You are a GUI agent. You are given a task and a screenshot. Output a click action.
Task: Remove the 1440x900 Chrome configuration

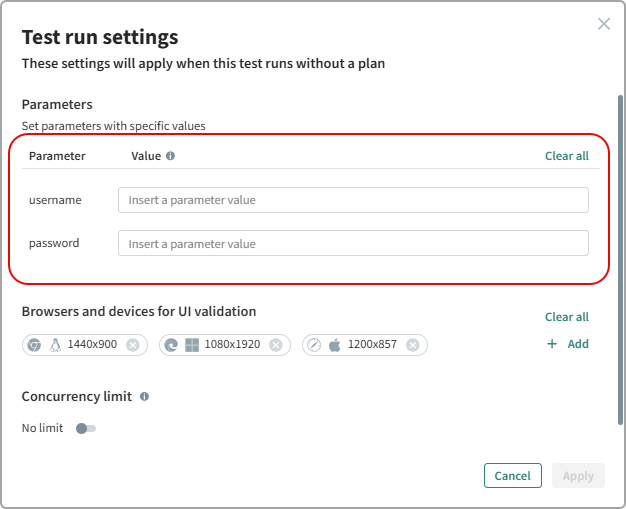click(x=132, y=345)
